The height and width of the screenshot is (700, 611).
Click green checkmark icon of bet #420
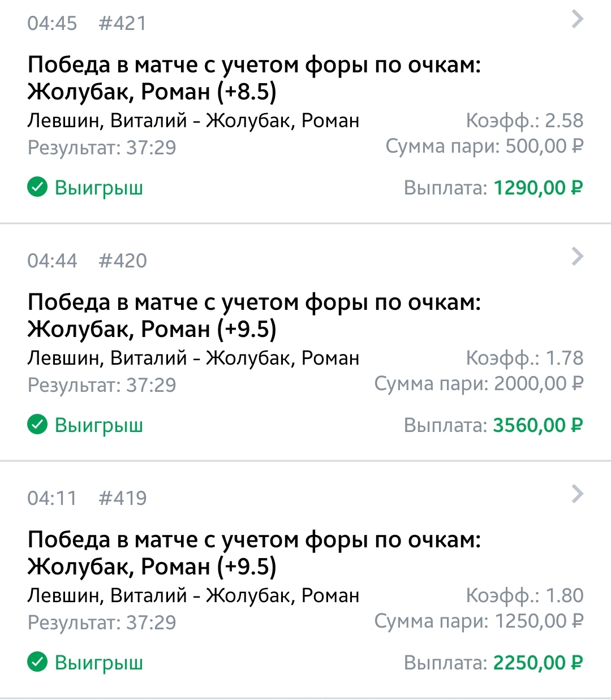click(x=37, y=425)
